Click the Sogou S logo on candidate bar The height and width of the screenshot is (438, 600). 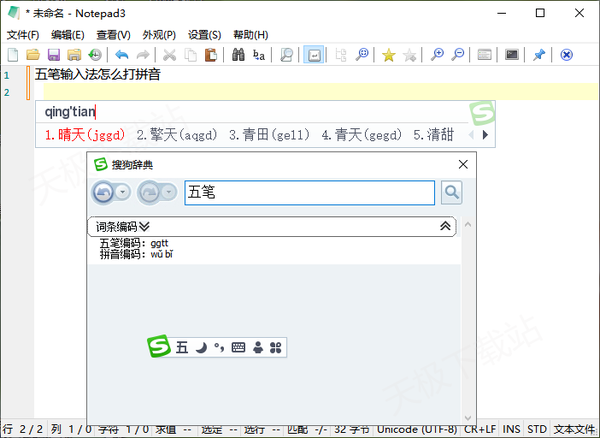[x=482, y=112]
